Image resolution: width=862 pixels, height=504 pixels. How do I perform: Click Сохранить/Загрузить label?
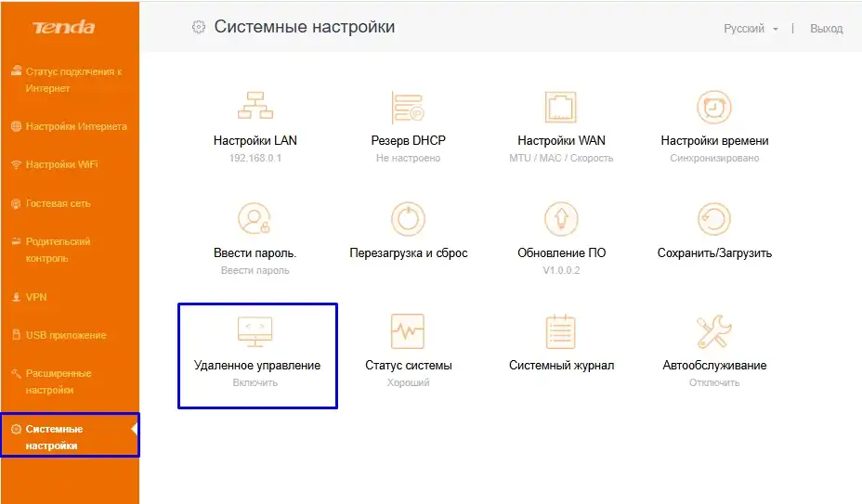[x=714, y=253]
